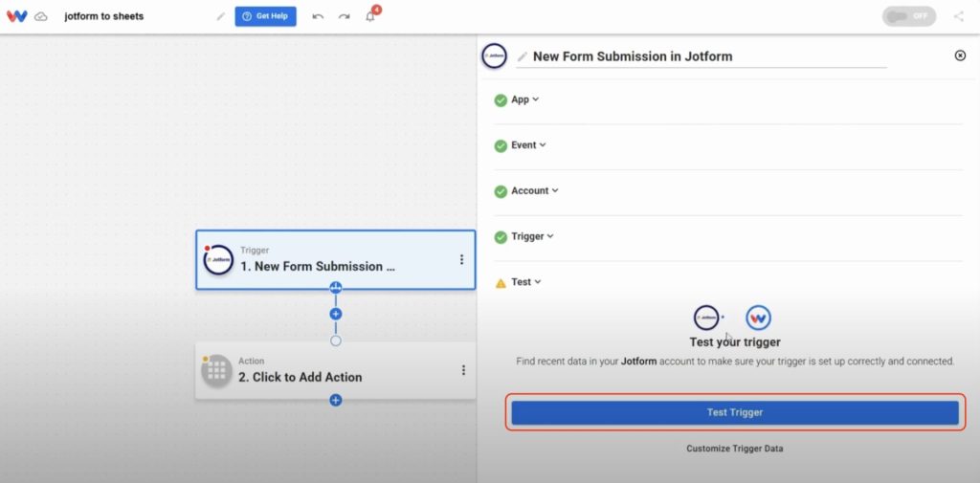Click the green check next to Trigger
The image size is (980, 483).
[501, 237]
